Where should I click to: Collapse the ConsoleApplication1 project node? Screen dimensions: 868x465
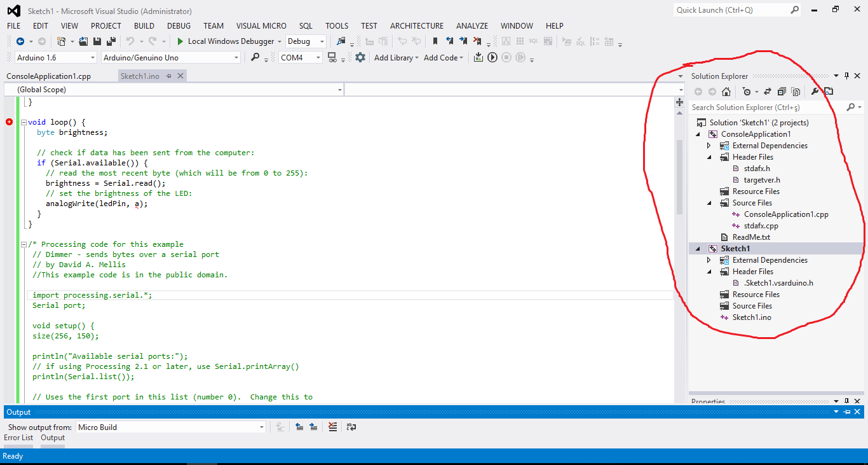[x=698, y=134]
